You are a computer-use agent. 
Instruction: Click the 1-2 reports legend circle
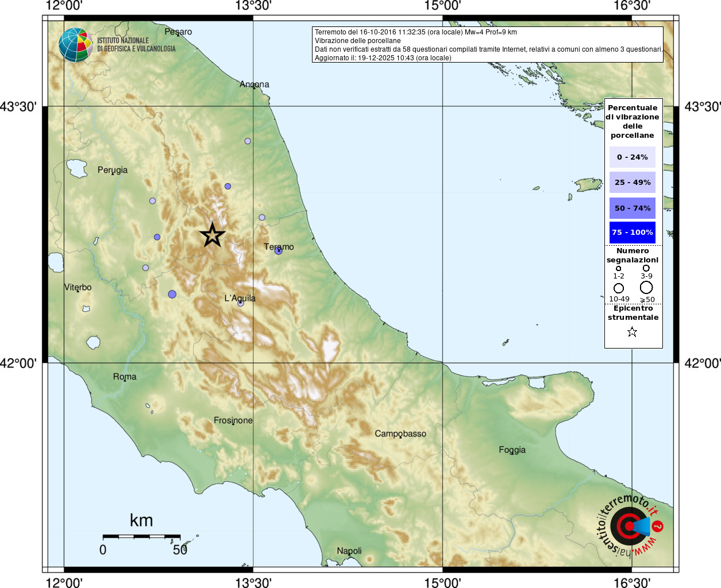619,268
